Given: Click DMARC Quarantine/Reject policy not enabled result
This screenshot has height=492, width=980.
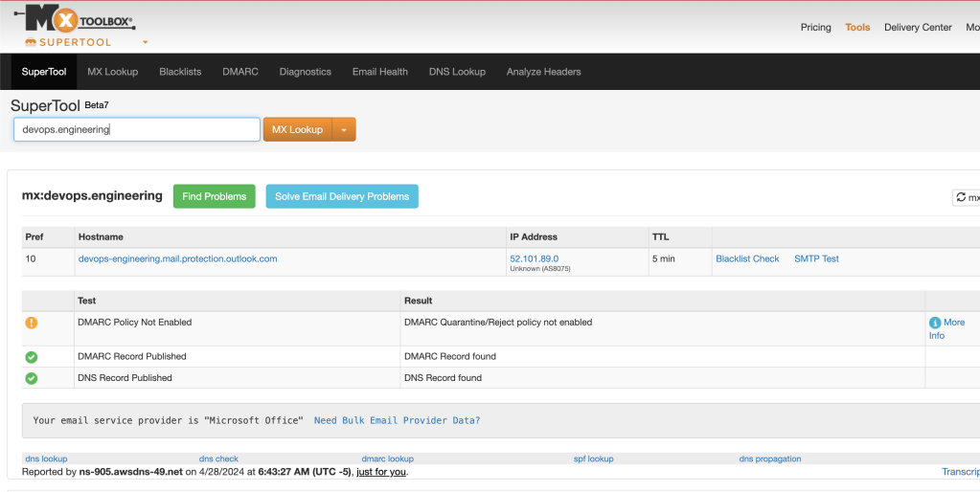Looking at the screenshot, I should (x=498, y=323).
